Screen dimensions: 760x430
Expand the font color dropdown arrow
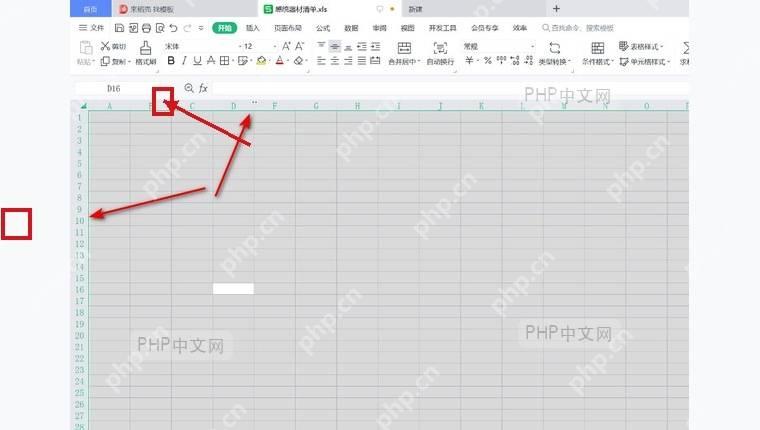[x=288, y=61]
